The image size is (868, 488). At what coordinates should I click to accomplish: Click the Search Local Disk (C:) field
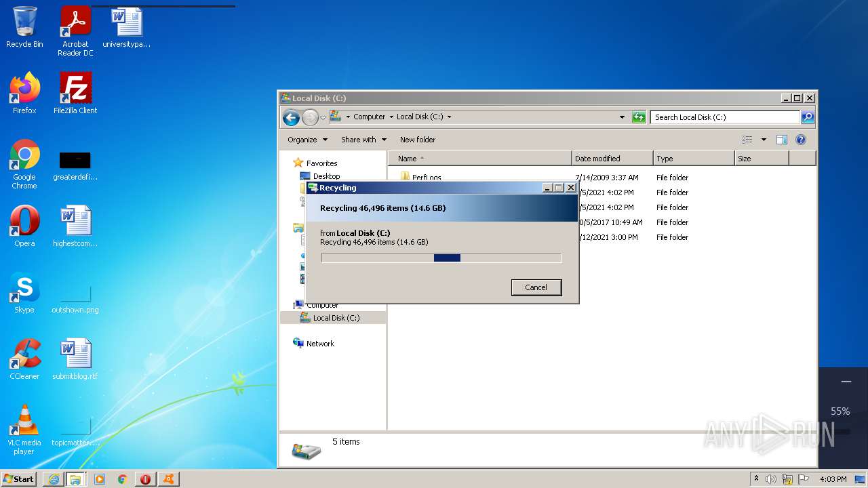[725, 117]
